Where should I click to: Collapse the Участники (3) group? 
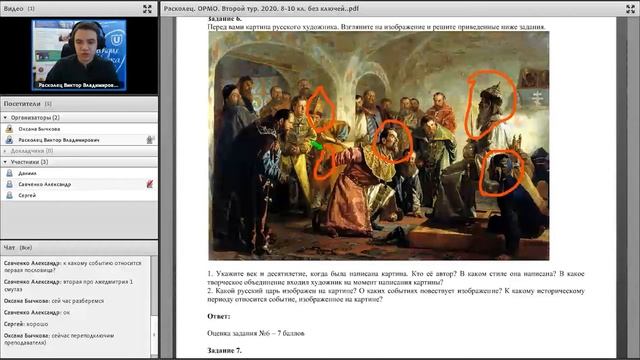(x=5, y=162)
